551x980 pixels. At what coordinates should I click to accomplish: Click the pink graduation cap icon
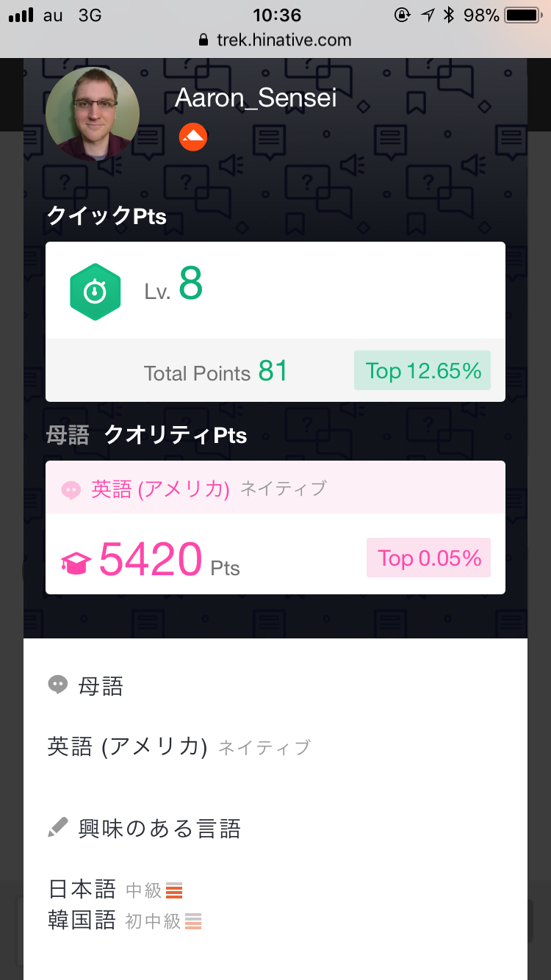coord(76,563)
